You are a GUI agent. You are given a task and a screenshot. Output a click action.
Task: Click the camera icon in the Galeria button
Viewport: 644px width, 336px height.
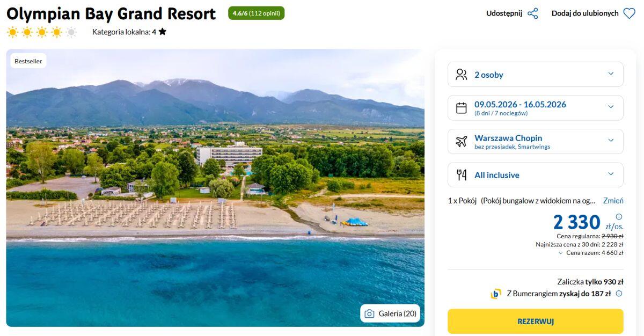click(x=369, y=314)
